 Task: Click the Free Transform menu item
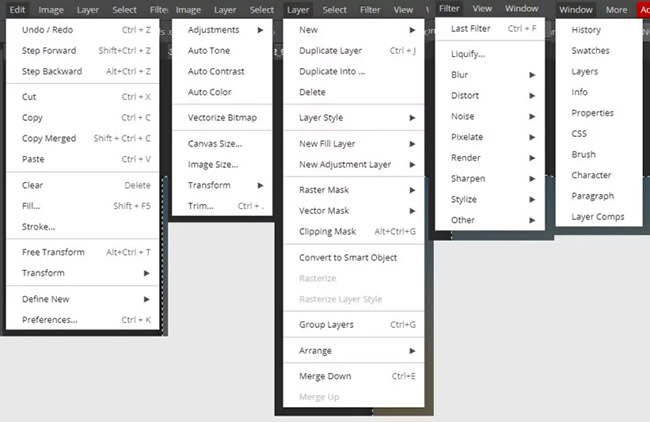53,252
